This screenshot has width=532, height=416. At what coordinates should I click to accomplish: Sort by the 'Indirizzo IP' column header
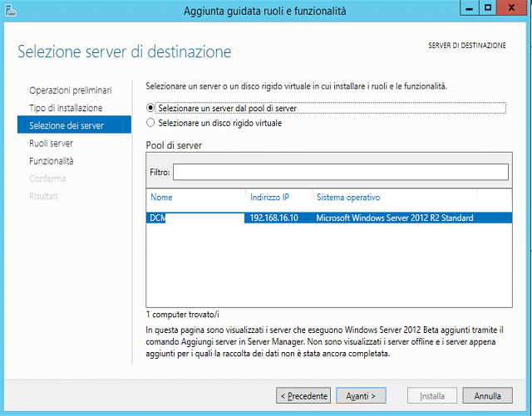pos(269,198)
